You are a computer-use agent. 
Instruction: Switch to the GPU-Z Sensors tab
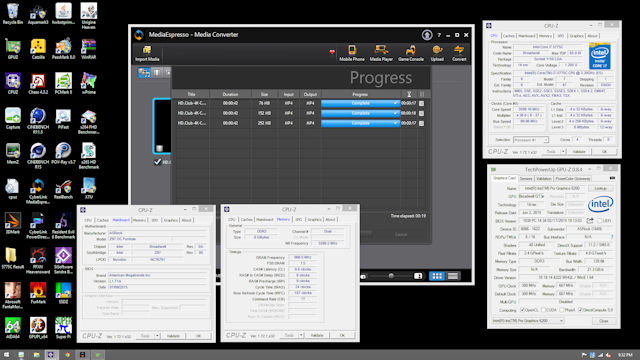tap(526, 179)
